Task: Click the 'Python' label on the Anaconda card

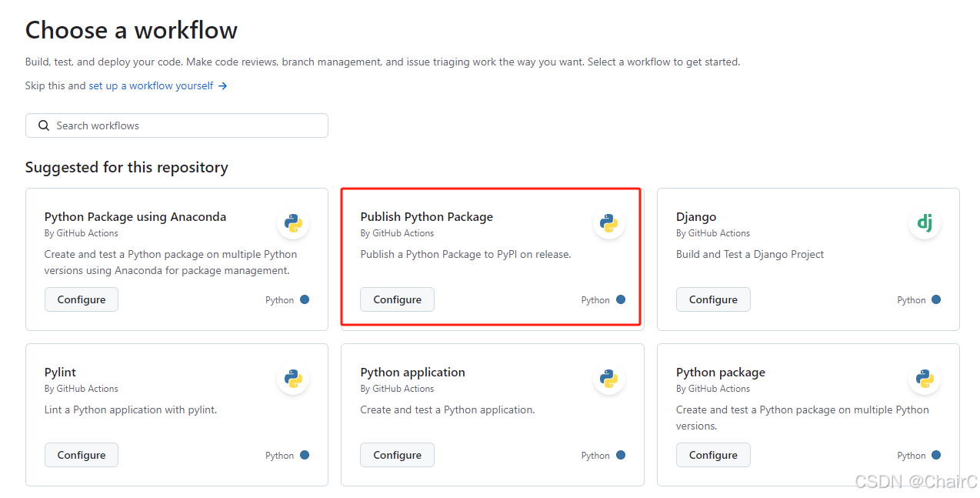Action: click(280, 300)
